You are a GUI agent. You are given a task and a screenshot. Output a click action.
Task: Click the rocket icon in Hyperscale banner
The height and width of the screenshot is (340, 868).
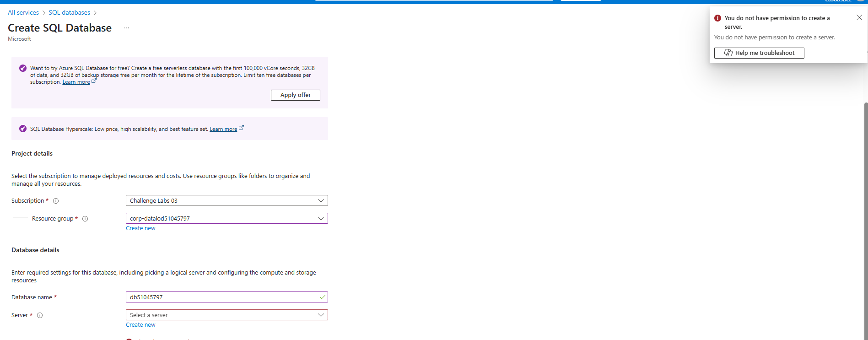(x=23, y=129)
